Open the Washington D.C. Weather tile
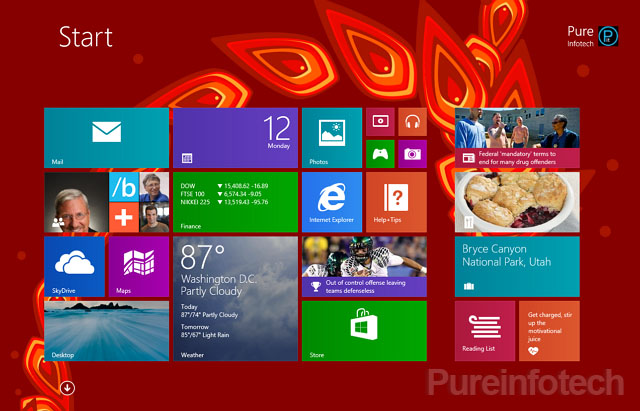This screenshot has height=411, width=640. 235,298
